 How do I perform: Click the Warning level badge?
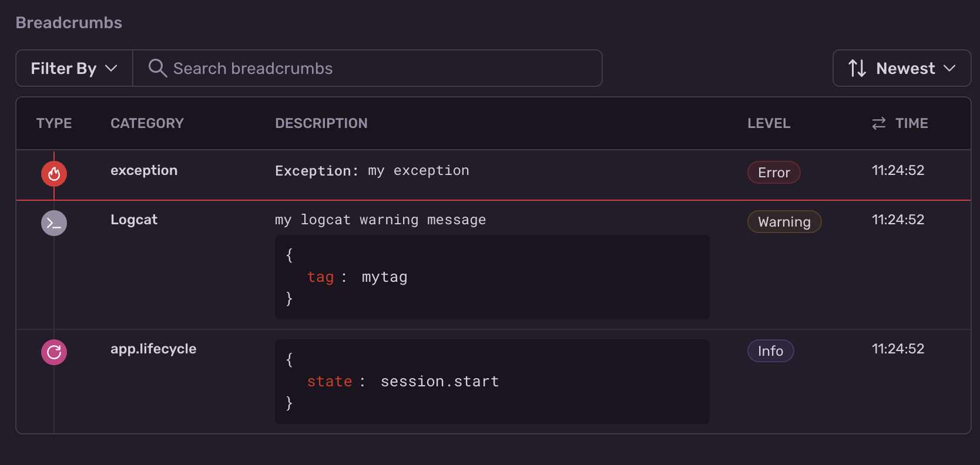784,222
